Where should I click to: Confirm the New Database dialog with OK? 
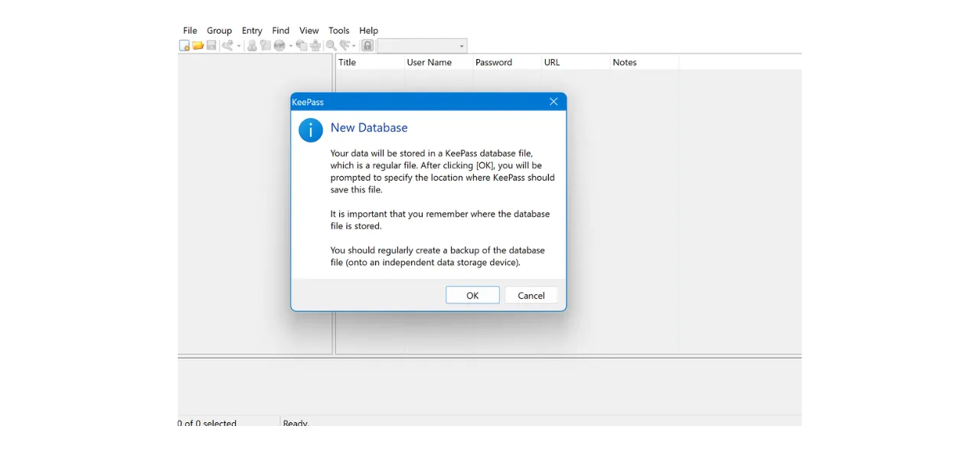472,295
